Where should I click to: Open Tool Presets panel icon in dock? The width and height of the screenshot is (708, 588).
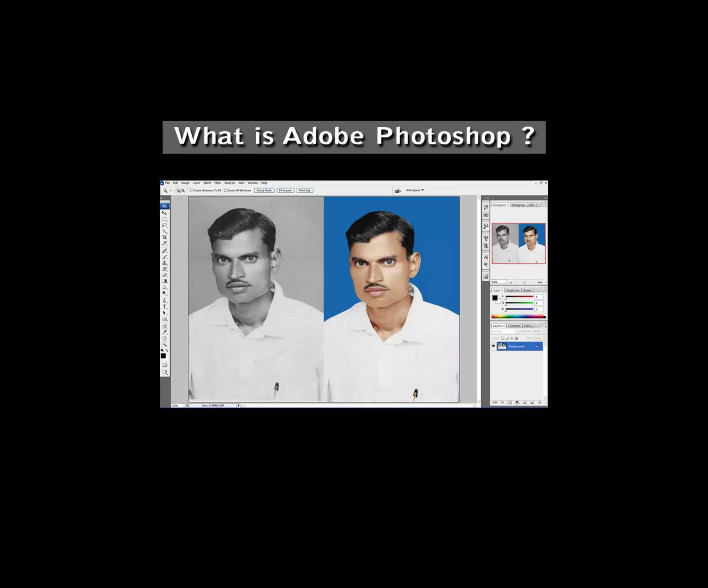[486, 226]
